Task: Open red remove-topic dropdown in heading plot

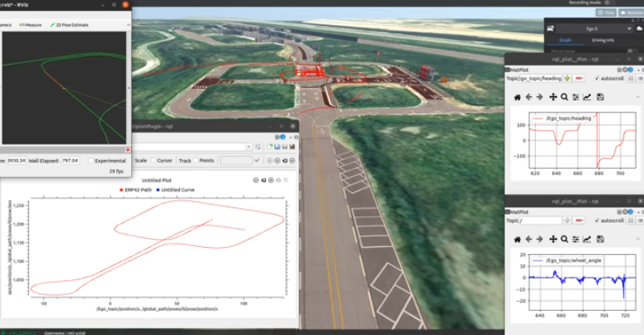Action: 579,78
